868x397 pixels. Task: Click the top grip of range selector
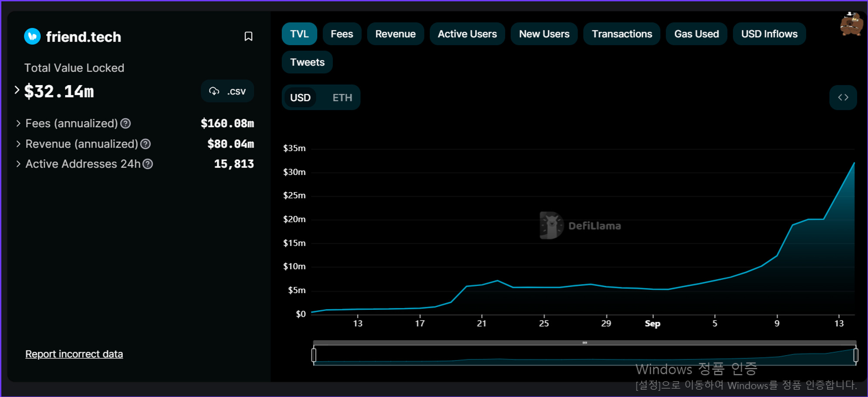coord(585,343)
